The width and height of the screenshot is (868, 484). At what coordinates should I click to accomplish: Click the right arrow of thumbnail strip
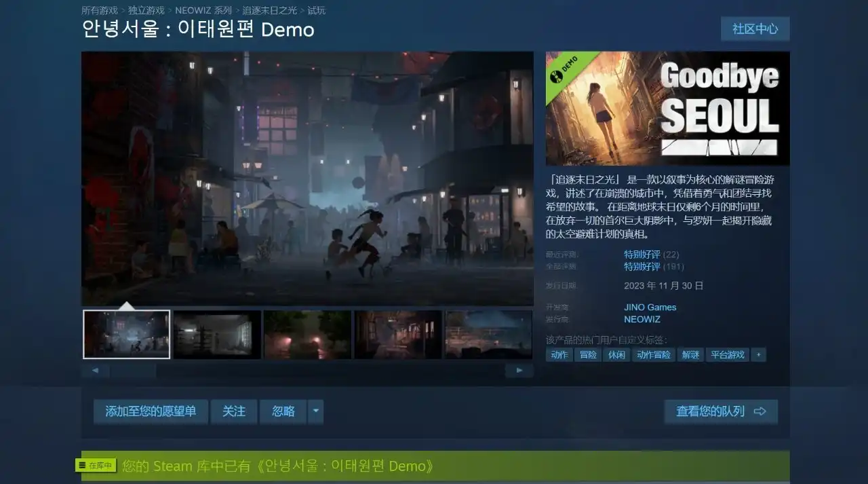click(x=519, y=371)
